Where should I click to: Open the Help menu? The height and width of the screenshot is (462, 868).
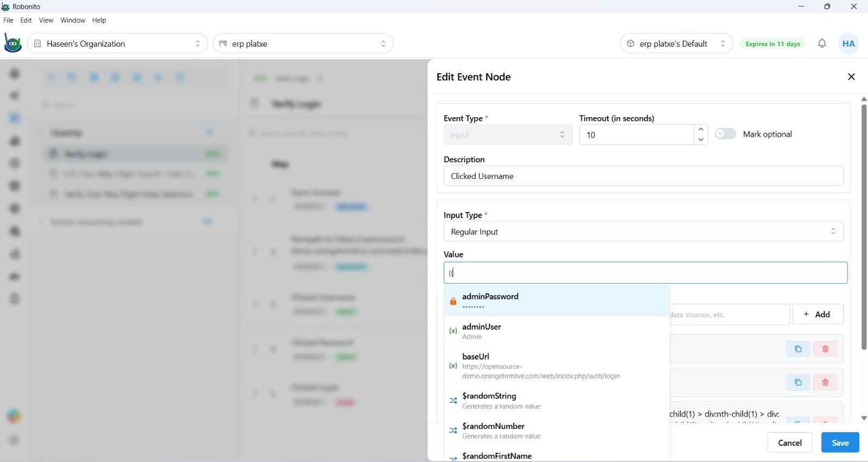[x=99, y=20]
